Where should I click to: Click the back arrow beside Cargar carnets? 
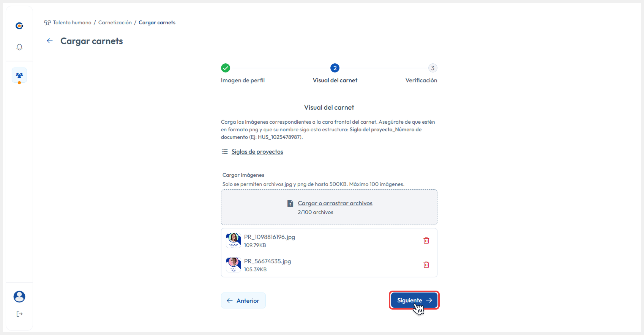50,41
